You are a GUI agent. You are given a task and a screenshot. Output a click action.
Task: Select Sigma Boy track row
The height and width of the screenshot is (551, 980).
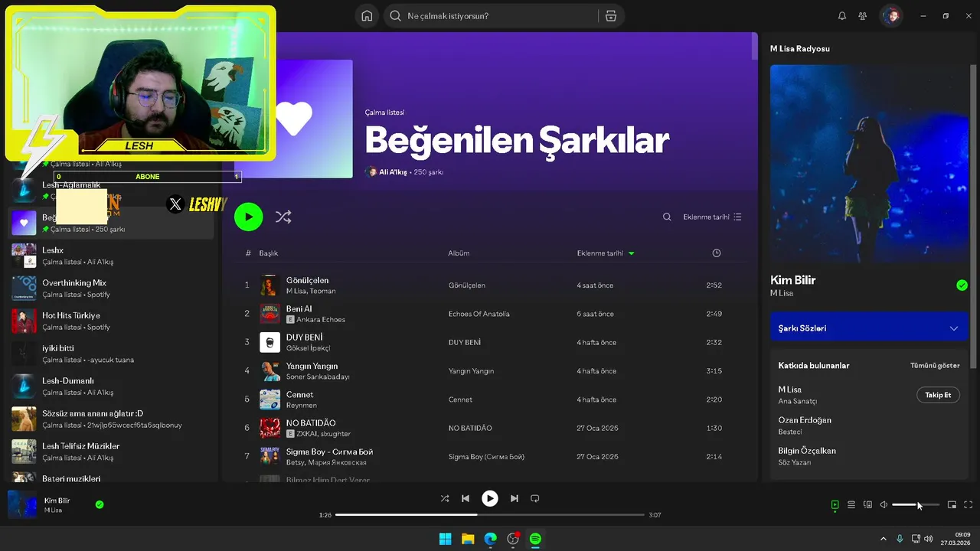tap(491, 457)
